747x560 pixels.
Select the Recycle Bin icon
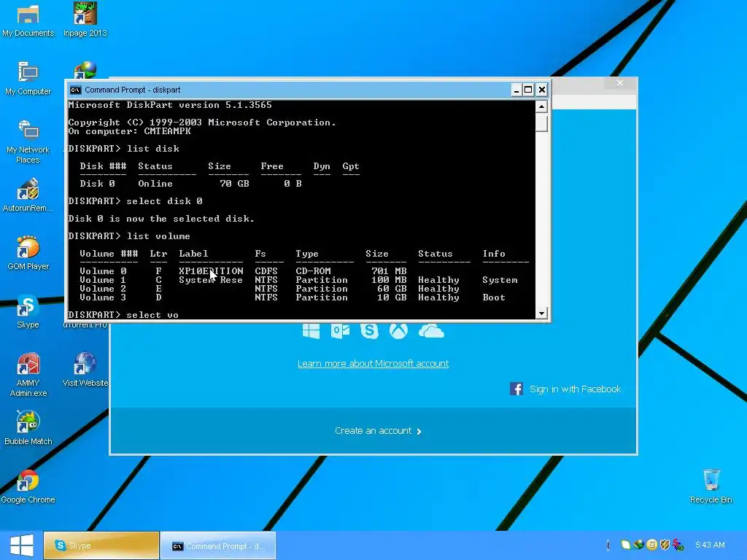(711, 486)
